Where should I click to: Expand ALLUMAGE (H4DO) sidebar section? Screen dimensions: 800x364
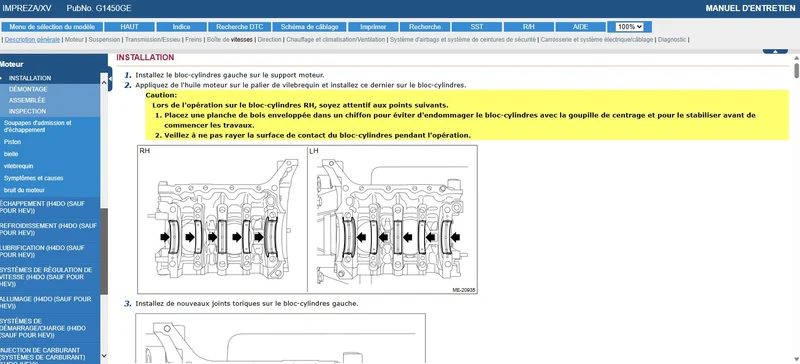coord(50,302)
